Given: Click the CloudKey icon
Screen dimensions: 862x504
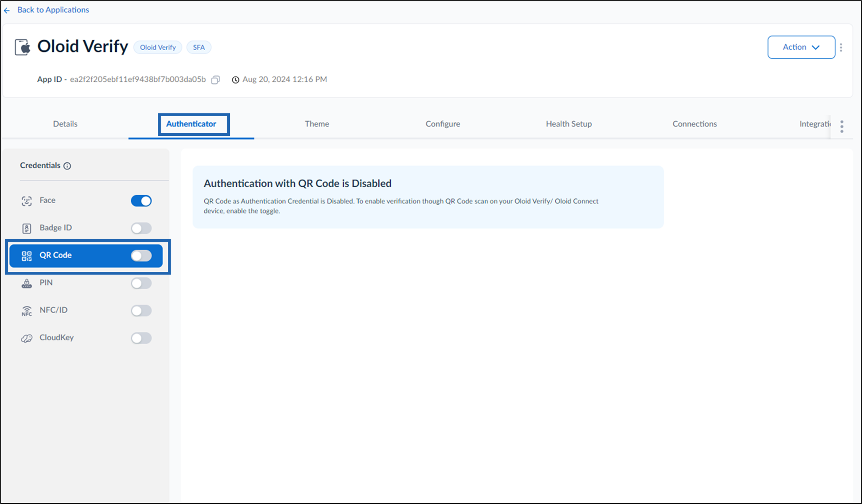Looking at the screenshot, I should [x=27, y=338].
